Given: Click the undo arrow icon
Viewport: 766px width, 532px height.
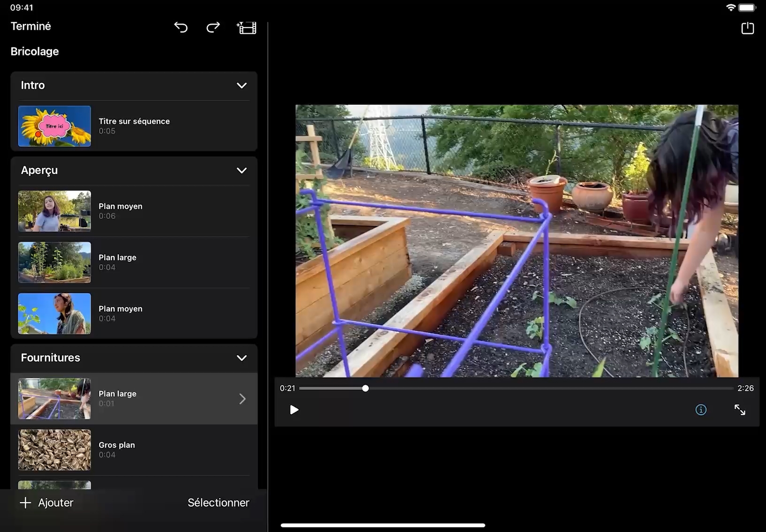Looking at the screenshot, I should (x=181, y=27).
